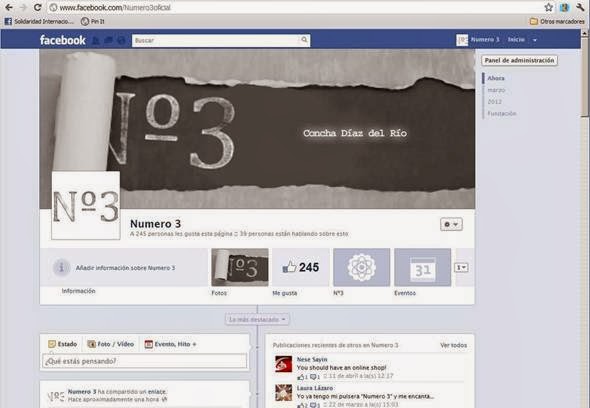Click Laura Lázaro's avatar
Image resolution: width=590 pixels, height=408 pixels.
283,393
